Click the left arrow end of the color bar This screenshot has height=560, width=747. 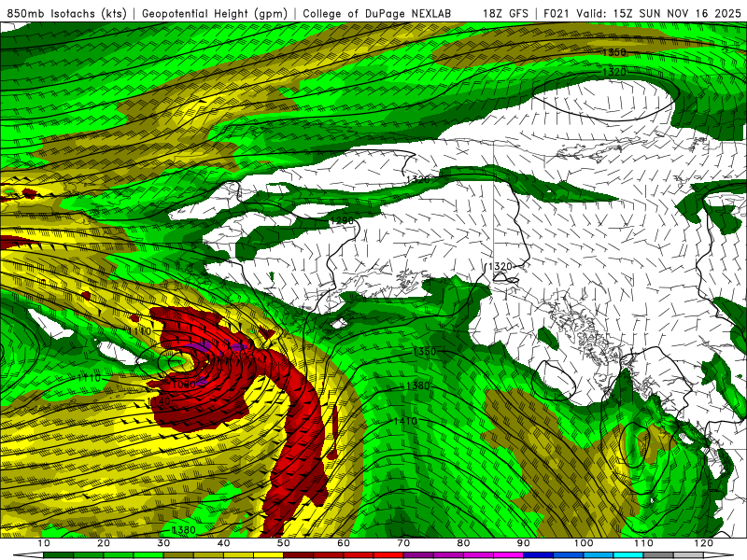(x=29, y=555)
